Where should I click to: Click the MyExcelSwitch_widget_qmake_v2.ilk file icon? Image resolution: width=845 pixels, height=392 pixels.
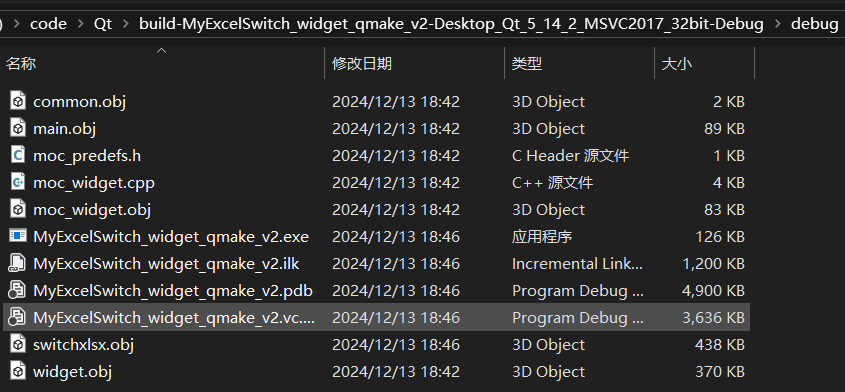pos(17,263)
